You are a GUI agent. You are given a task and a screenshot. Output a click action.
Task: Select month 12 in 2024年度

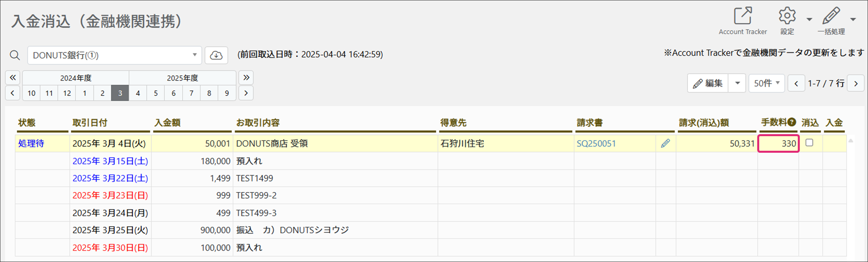[x=67, y=93]
